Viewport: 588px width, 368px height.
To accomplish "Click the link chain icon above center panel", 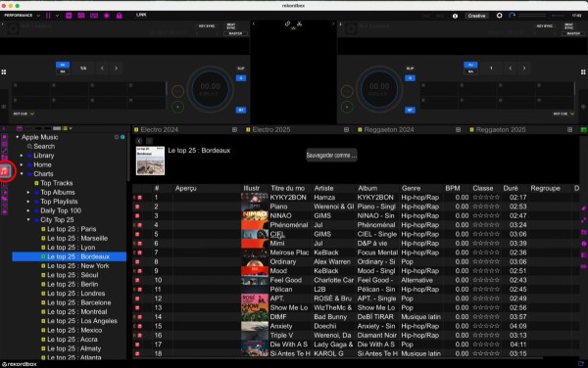I will coord(287,23).
